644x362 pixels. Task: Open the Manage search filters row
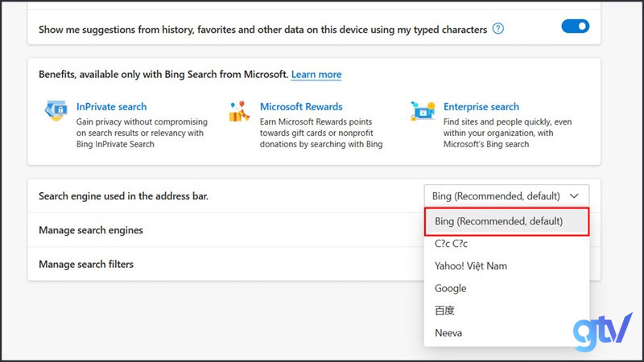coord(86,264)
